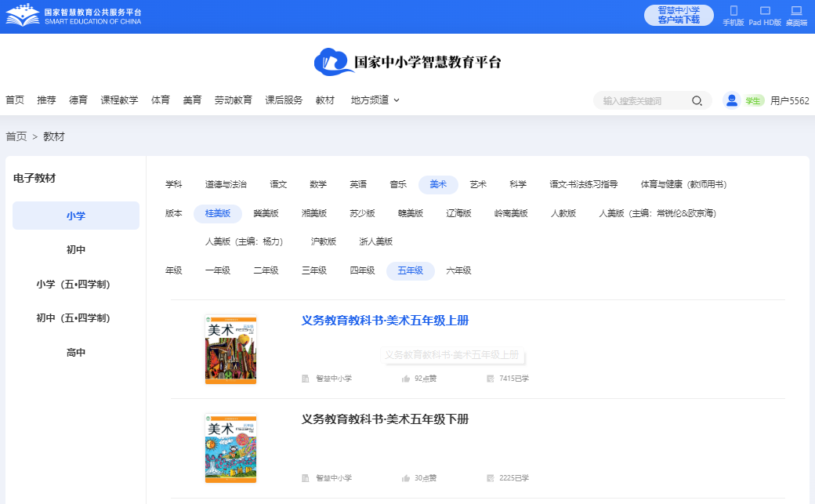Open the 课程教学 navigation menu
This screenshot has width=815, height=504.
click(119, 100)
